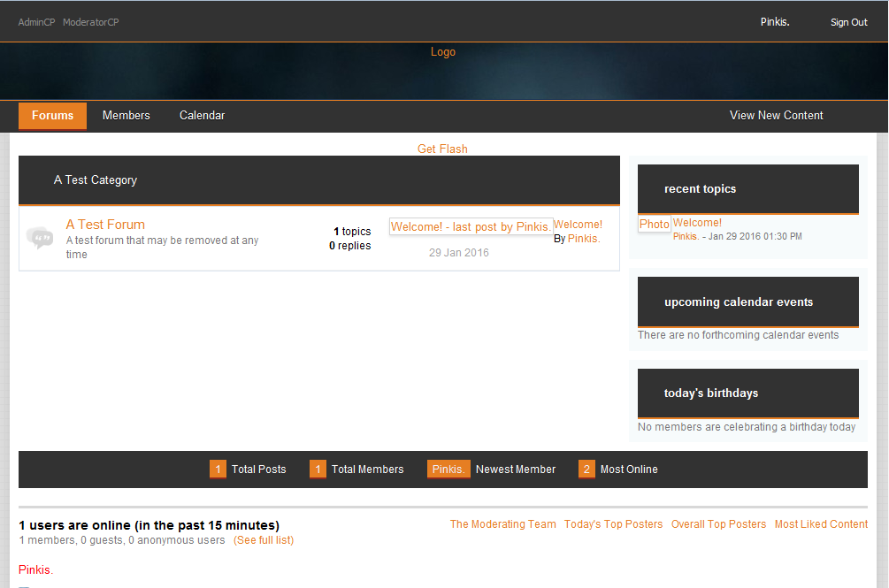889x588 pixels.
Task: Open Most Liked Content link
Action: coord(821,524)
